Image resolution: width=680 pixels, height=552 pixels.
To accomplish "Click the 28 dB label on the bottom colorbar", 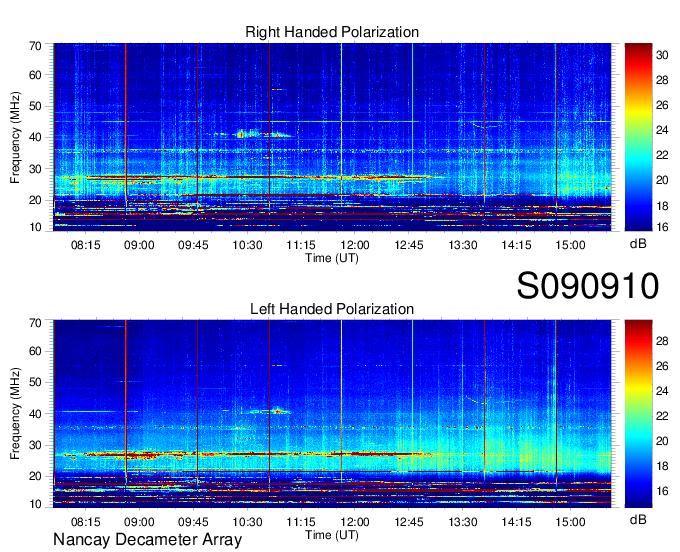I will tap(662, 341).
